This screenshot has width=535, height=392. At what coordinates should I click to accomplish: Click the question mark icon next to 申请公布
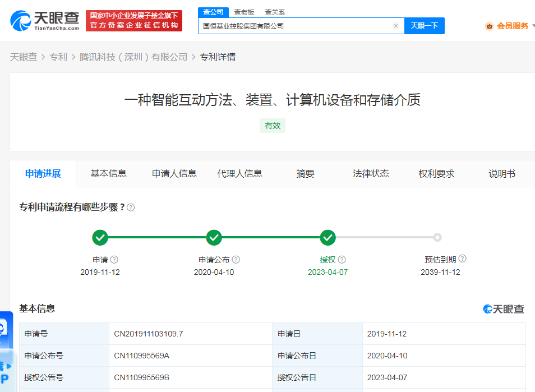click(x=236, y=259)
